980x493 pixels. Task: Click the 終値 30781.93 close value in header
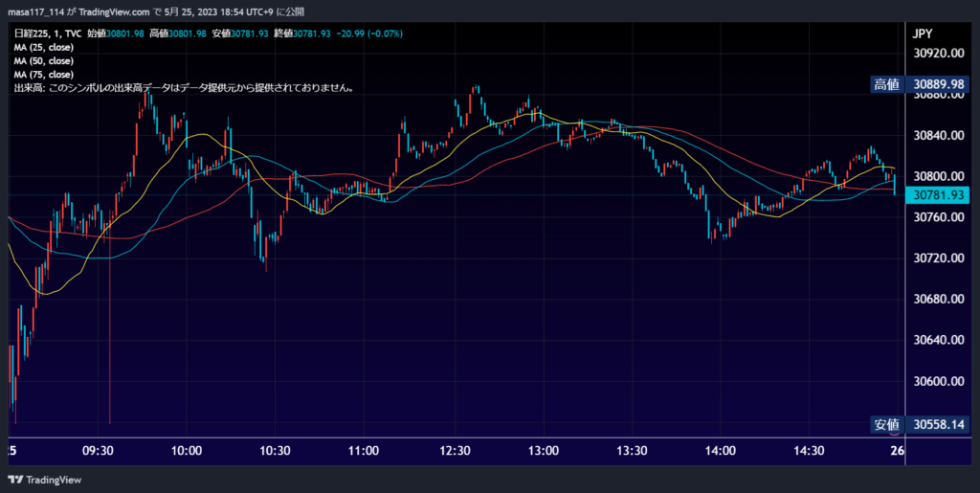(x=301, y=34)
